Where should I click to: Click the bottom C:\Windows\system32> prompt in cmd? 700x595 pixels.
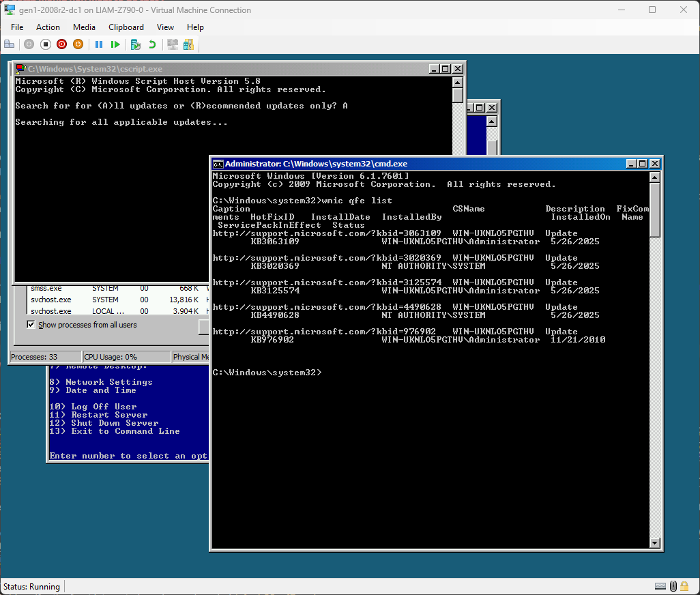267,373
